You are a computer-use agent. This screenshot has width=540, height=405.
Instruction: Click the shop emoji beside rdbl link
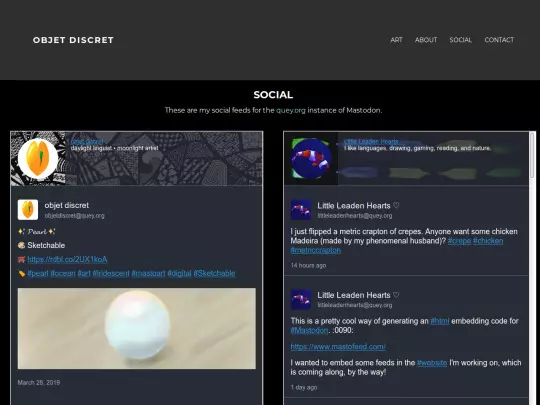[x=21, y=259]
